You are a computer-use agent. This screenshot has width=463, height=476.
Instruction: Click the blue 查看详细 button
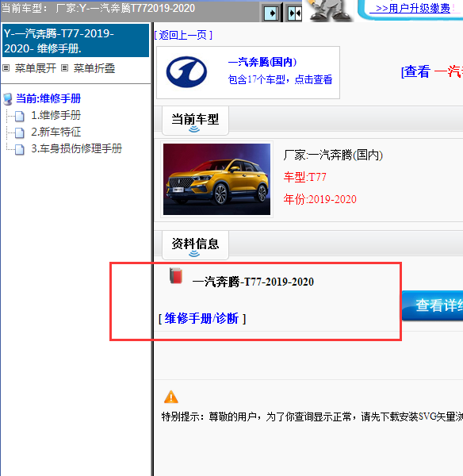(433, 305)
